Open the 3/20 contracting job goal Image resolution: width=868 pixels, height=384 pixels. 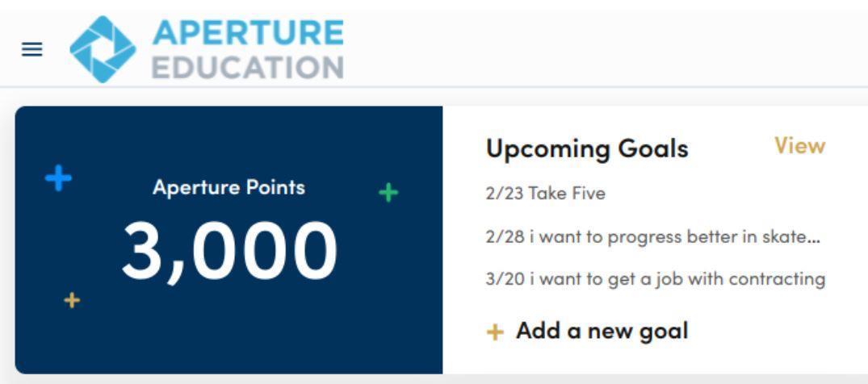coord(656,279)
